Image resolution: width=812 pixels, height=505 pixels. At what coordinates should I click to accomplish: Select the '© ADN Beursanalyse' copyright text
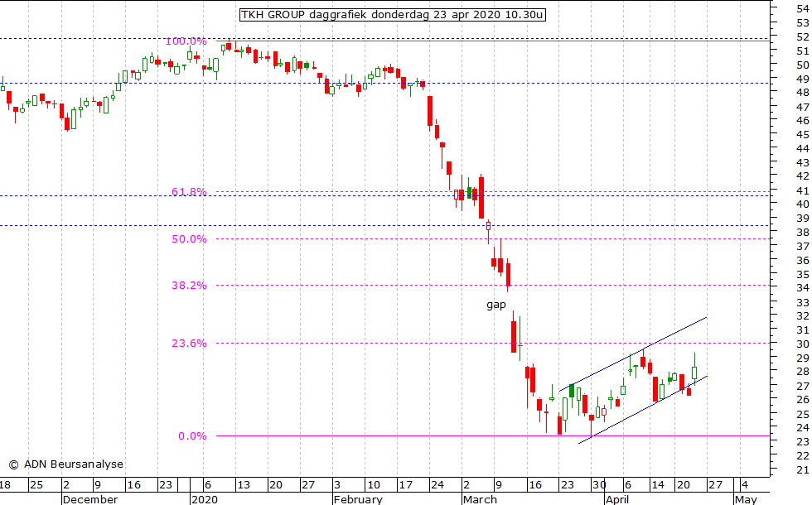[65, 464]
